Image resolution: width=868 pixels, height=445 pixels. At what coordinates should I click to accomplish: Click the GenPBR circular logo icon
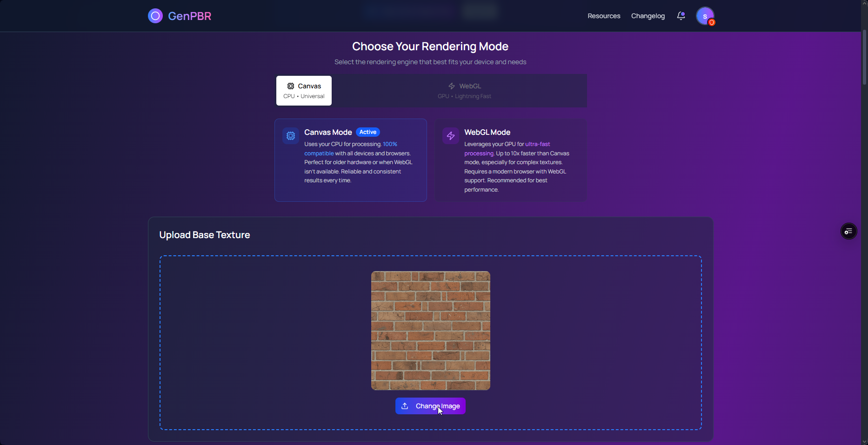[155, 16]
